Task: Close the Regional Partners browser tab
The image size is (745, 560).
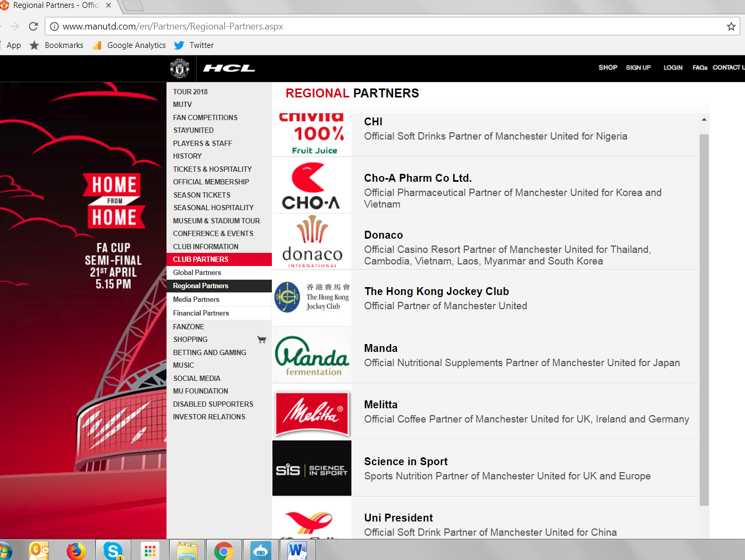Action: pyautogui.click(x=109, y=5)
